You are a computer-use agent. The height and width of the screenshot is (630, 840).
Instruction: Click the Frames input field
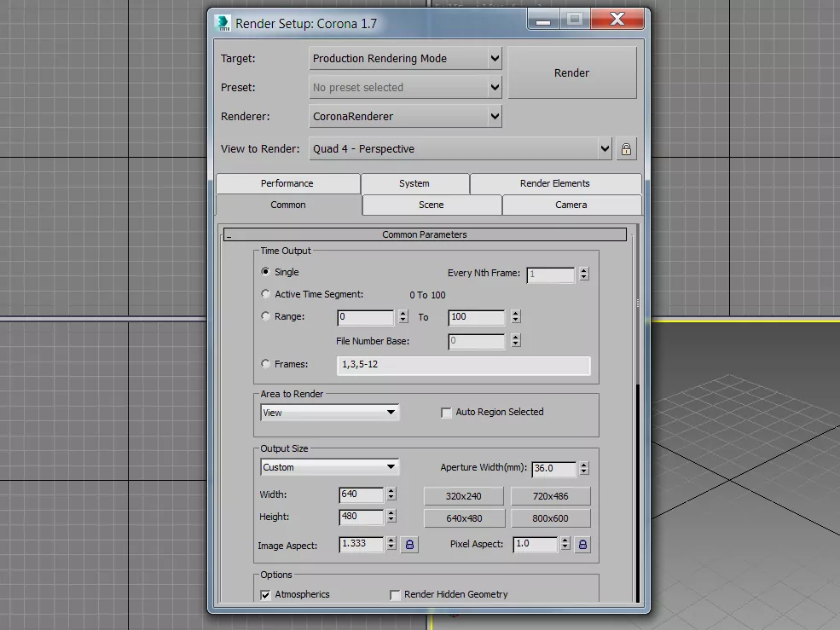pyautogui.click(x=464, y=365)
